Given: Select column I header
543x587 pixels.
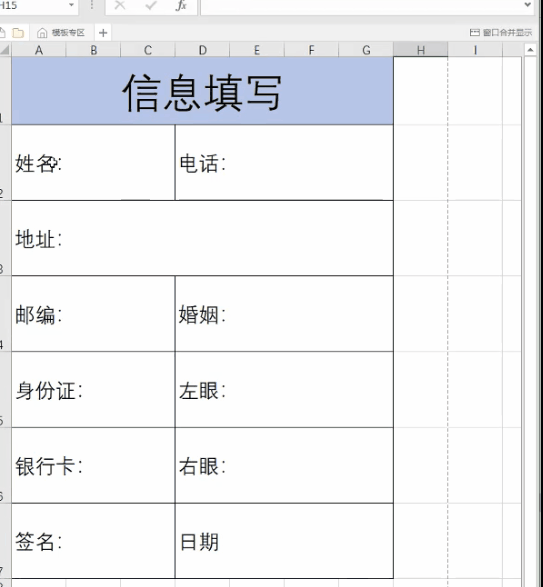Looking at the screenshot, I should click(475, 50).
